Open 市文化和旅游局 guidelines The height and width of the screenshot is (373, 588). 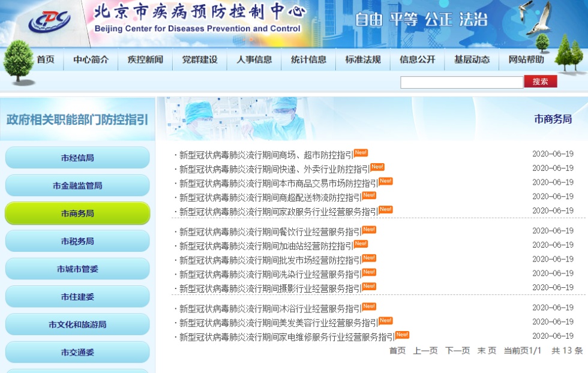(x=77, y=324)
